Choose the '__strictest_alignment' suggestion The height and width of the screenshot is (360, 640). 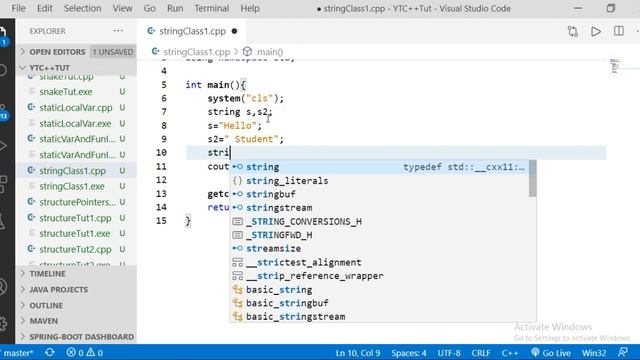(380, 262)
